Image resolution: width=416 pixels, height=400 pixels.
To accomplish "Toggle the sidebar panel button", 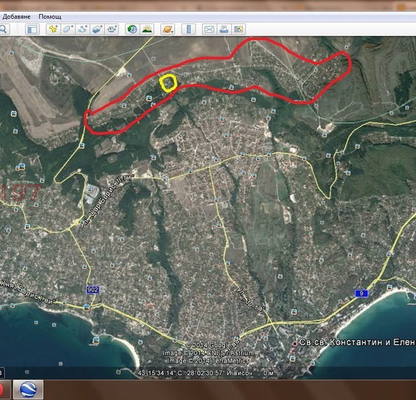I will 32,29.
